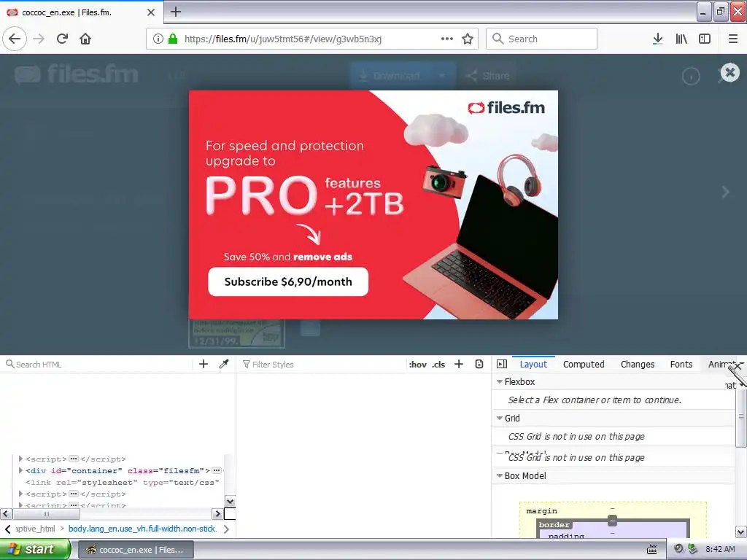Pick the eyedropper tool in inspector

point(223,365)
